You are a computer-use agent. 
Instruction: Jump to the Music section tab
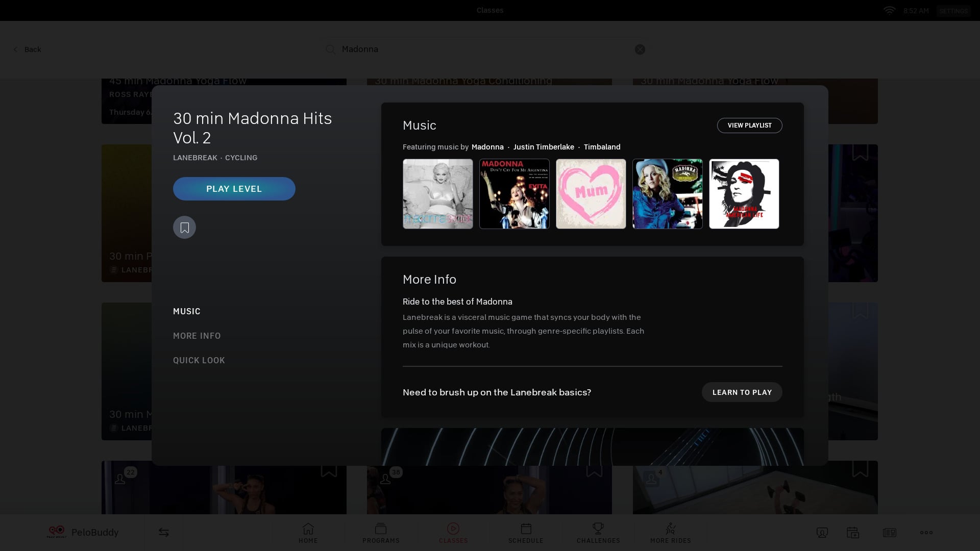tap(187, 311)
